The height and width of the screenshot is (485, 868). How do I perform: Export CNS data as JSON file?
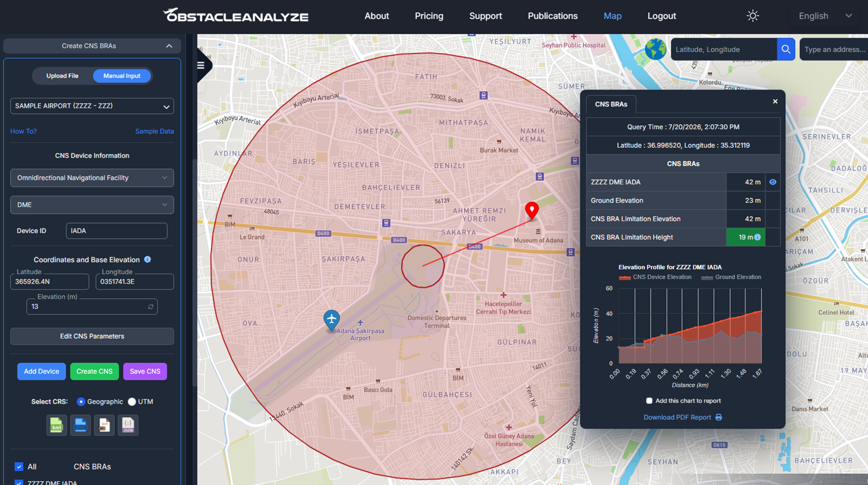click(x=128, y=425)
